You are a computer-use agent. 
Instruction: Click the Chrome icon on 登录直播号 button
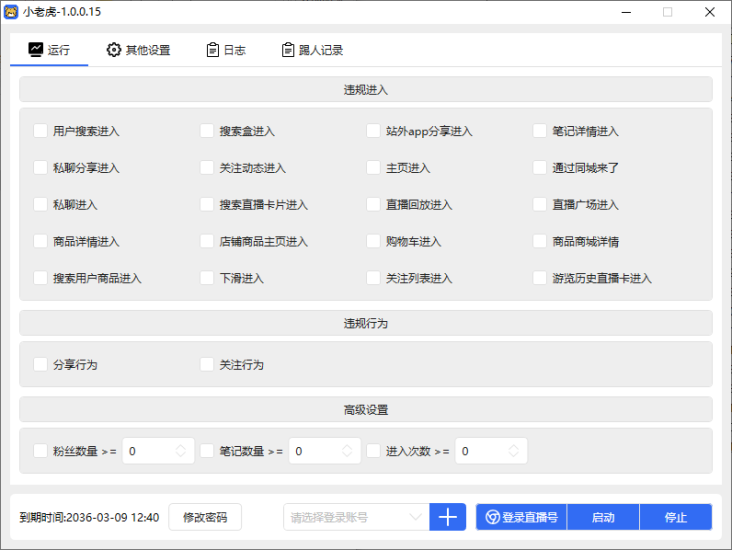(x=492, y=517)
